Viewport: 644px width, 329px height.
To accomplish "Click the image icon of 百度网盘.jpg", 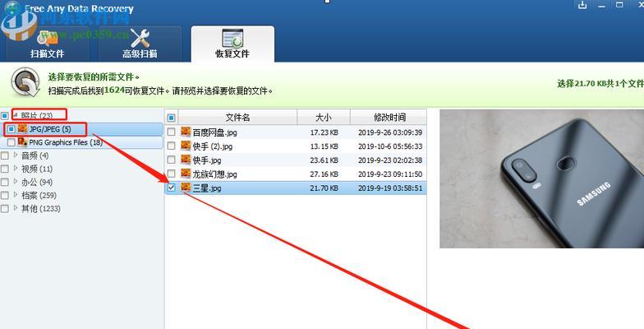I will tap(186, 132).
